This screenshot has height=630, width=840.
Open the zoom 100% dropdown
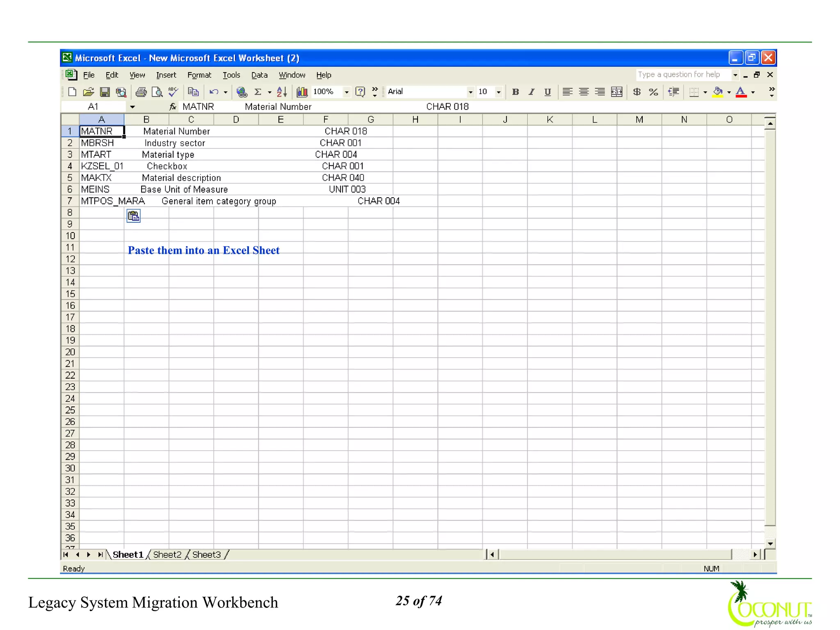347,92
